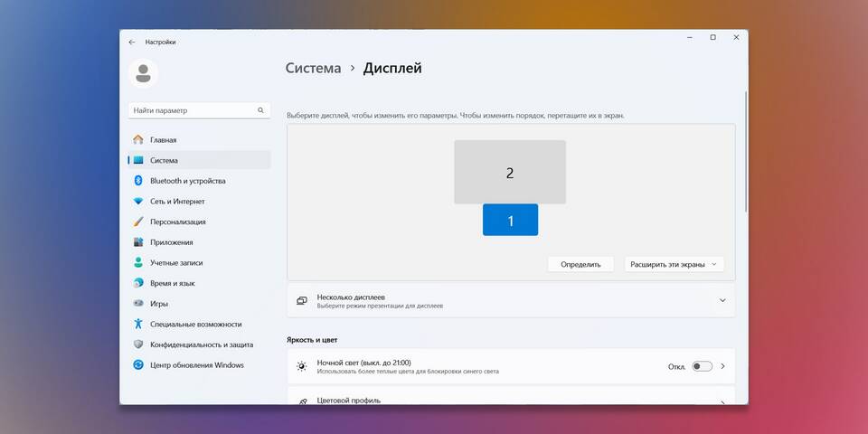Click the Система breadcrumb link
Viewport: 868px width, 434px height.
pyautogui.click(x=314, y=69)
